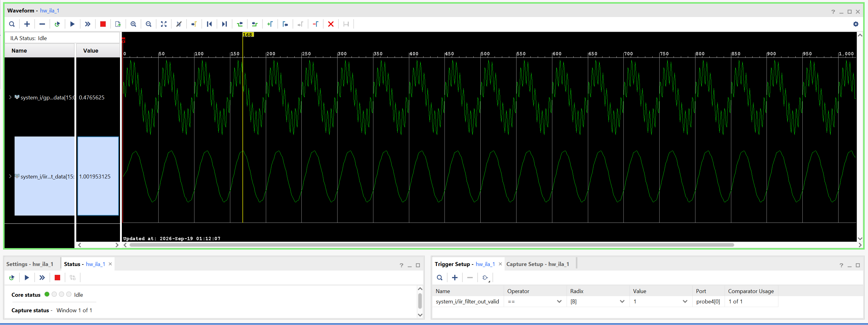Open the trigger Value dropdown showing 1
The width and height of the screenshot is (868, 325).
660,301
